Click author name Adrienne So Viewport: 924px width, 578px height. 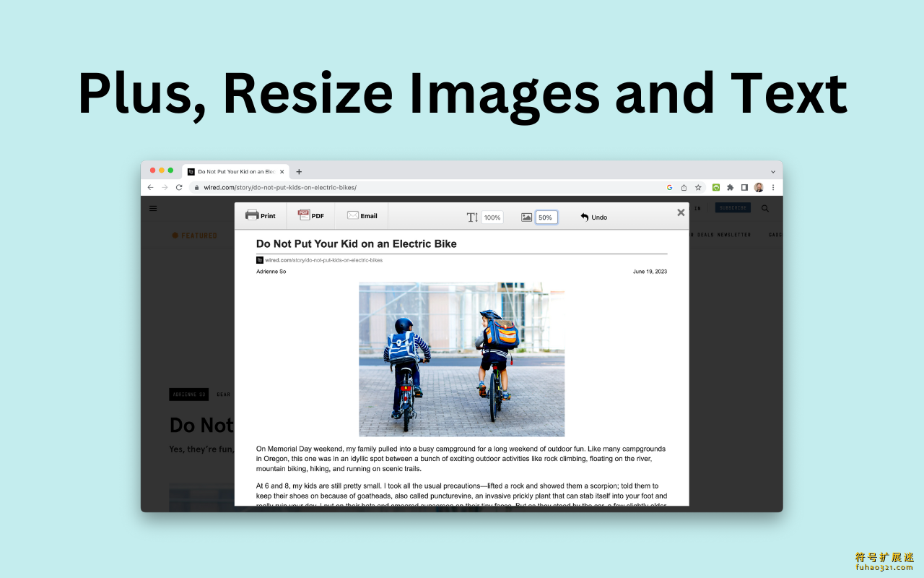click(271, 272)
